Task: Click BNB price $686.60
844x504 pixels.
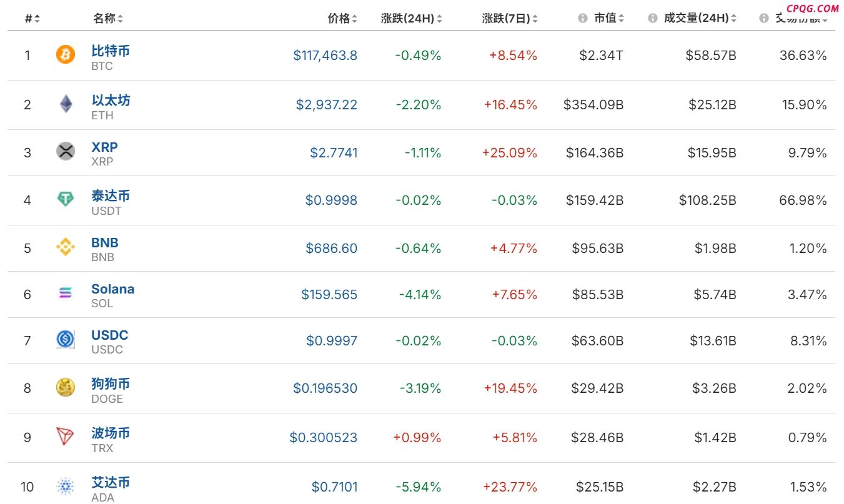Action: [332, 248]
